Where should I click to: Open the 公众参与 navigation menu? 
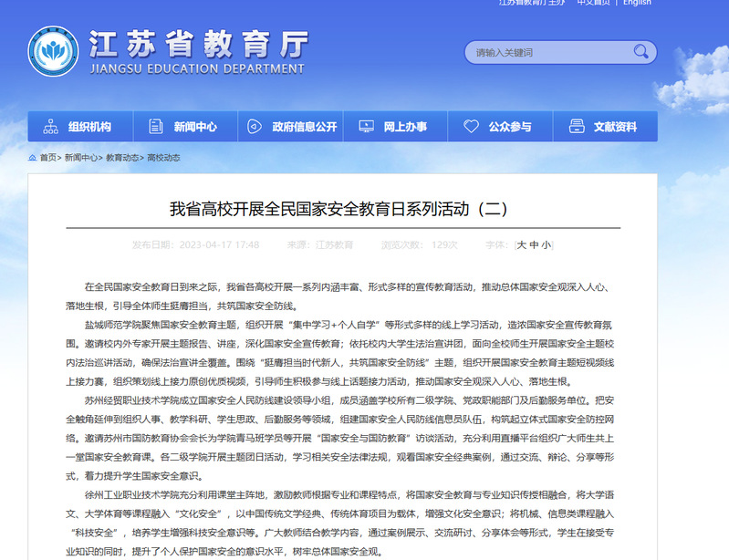pos(510,127)
